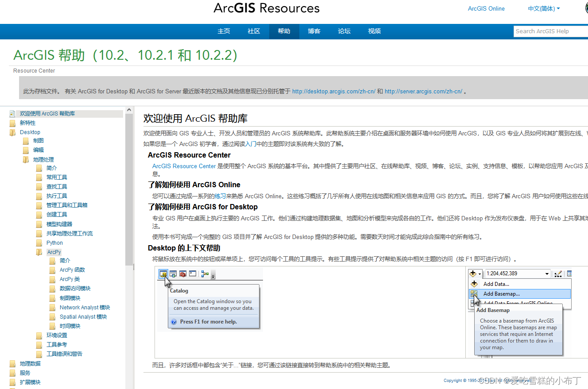Click the folder icon beside 时间模块

click(52, 326)
